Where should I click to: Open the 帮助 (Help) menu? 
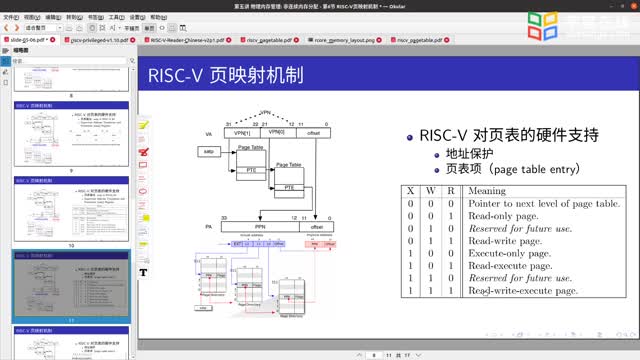tap(158, 17)
